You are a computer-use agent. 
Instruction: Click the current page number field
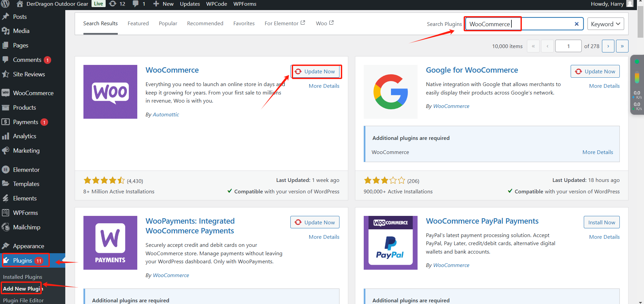(568, 46)
